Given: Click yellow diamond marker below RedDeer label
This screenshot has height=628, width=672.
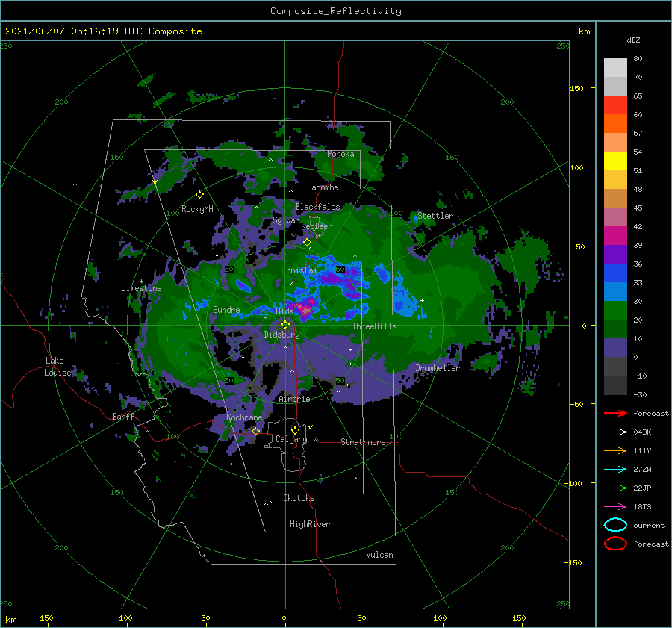Looking at the screenshot, I should (308, 243).
